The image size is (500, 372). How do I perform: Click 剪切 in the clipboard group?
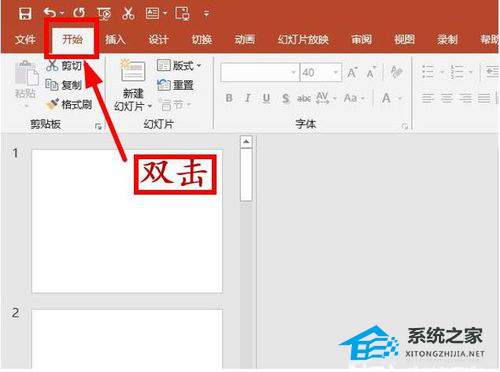[x=64, y=65]
